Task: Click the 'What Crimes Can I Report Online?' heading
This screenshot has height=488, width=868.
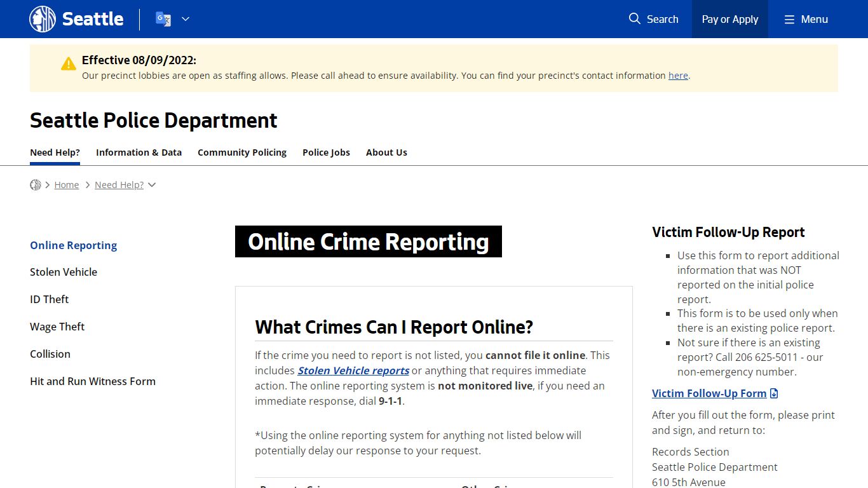Action: point(394,327)
